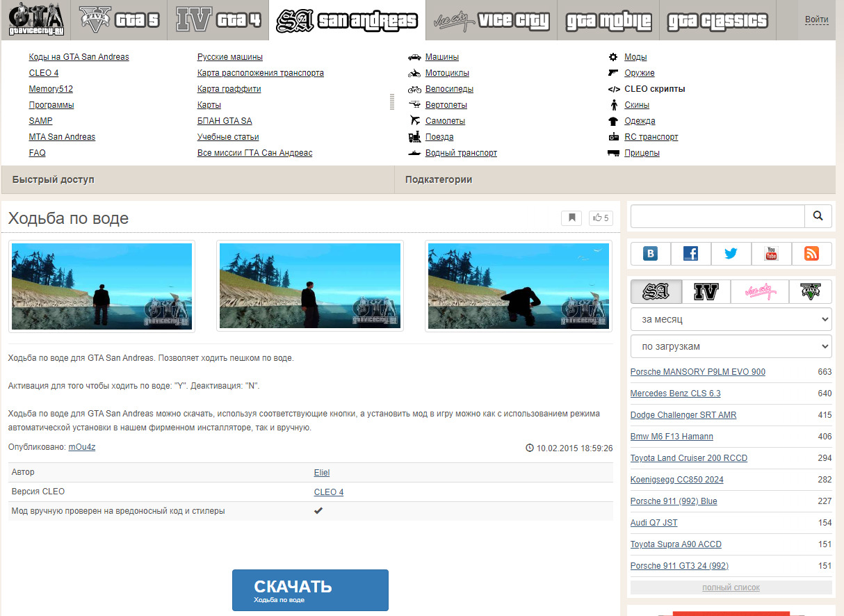Open the YouTube channel icon
Screen dimensions: 844x616
(x=771, y=254)
